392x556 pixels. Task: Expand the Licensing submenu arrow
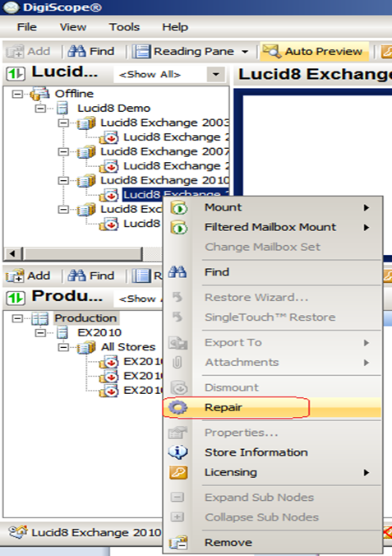367,473
